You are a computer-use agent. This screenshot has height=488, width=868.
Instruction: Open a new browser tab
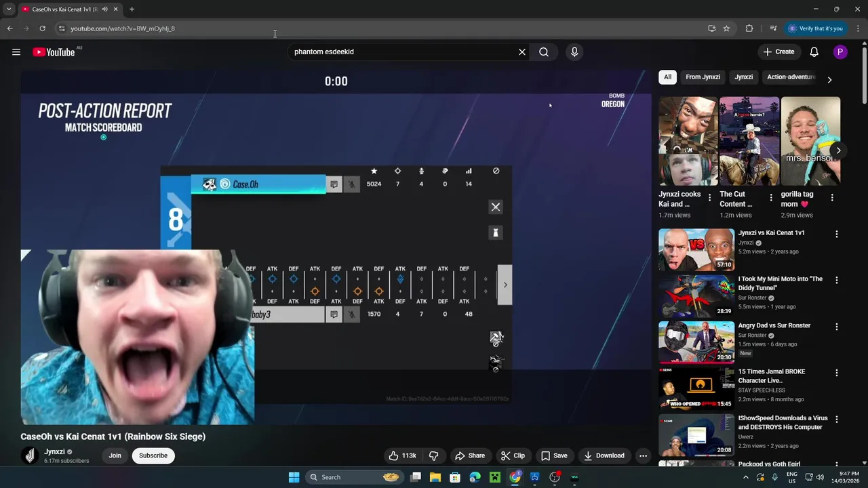click(x=132, y=9)
